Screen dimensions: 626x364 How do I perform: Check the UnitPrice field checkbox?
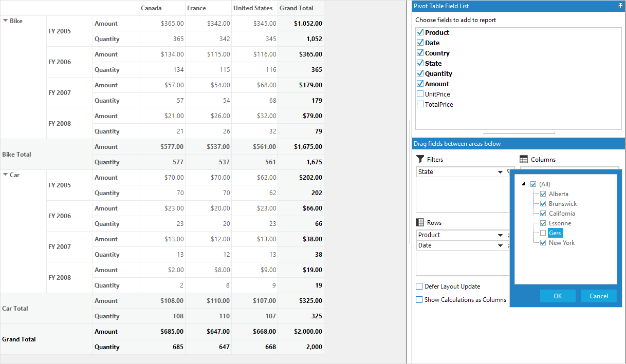[420, 94]
